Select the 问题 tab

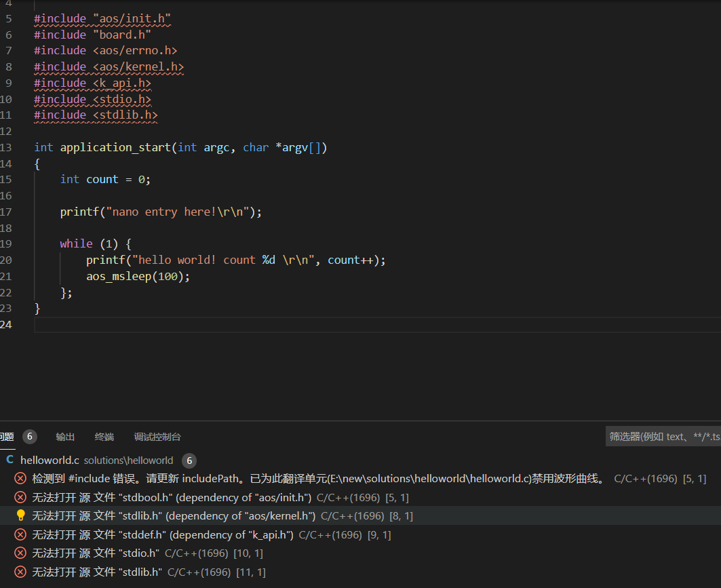pos(7,436)
